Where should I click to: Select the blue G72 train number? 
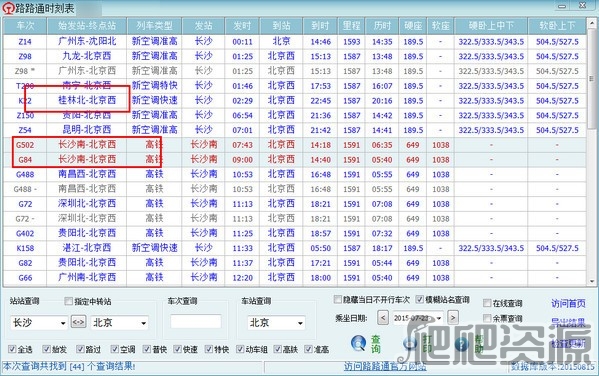click(25, 204)
